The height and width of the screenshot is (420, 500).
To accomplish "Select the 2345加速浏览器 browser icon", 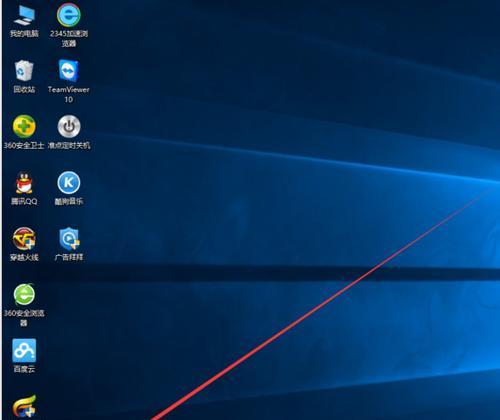I will (69, 15).
